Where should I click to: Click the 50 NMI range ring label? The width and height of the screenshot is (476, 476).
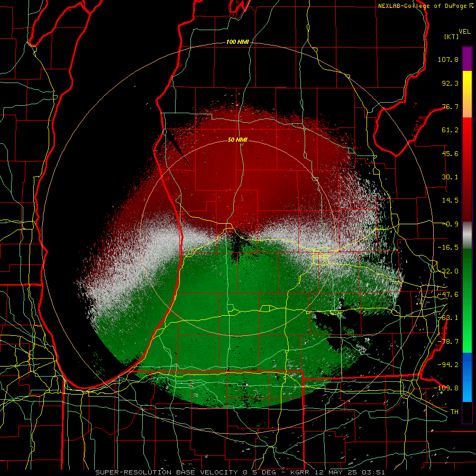pyautogui.click(x=237, y=140)
